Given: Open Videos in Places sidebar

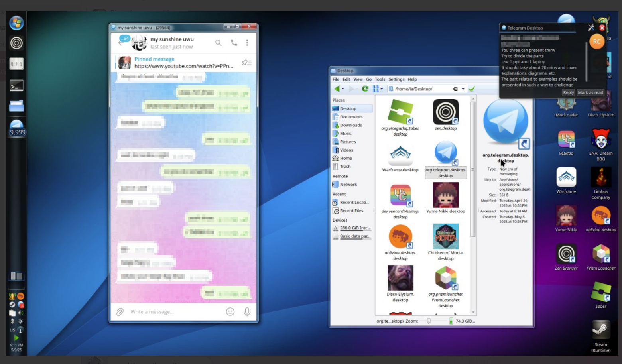Looking at the screenshot, I should click(x=352, y=150).
